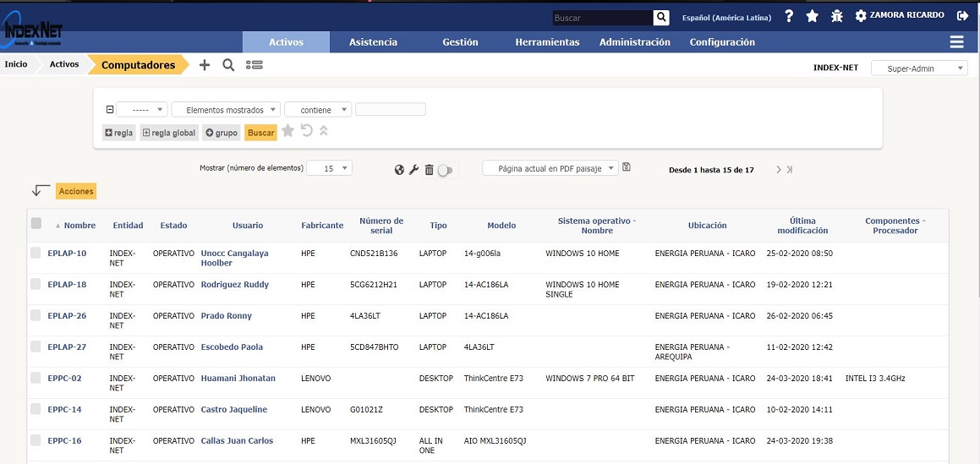Tick the select-all checkbox in table header
The height and width of the screenshot is (464, 980).
pos(36,224)
